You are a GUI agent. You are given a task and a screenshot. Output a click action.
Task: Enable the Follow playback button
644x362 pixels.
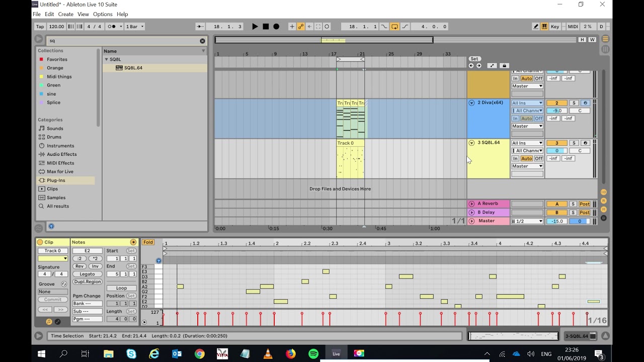(x=200, y=27)
